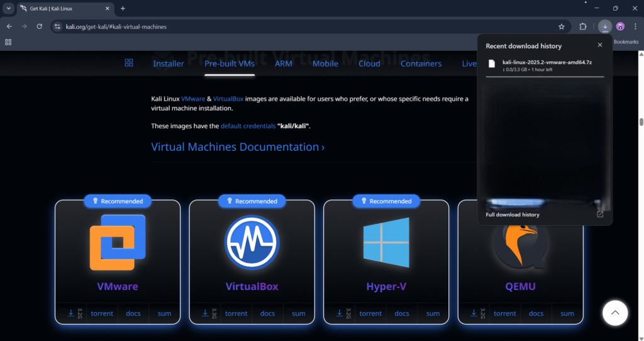This screenshot has height=341, width=644.
Task: Close the Recent download history popup
Action: (x=600, y=45)
